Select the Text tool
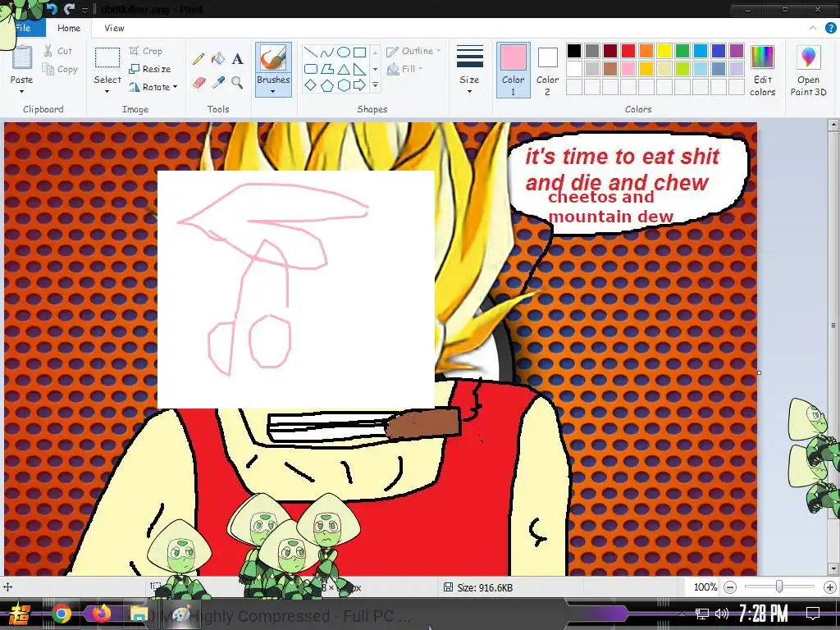The width and height of the screenshot is (840, 630). tap(237, 58)
